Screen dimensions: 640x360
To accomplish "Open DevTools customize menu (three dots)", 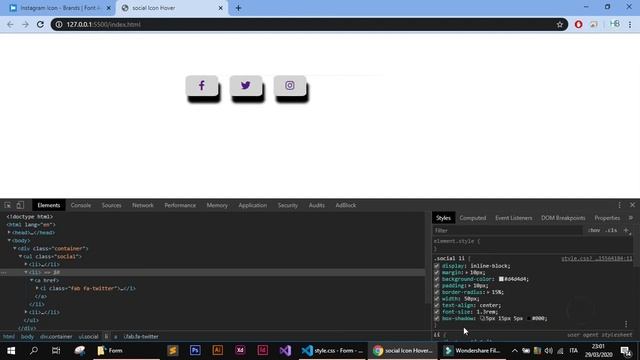I will point(619,205).
